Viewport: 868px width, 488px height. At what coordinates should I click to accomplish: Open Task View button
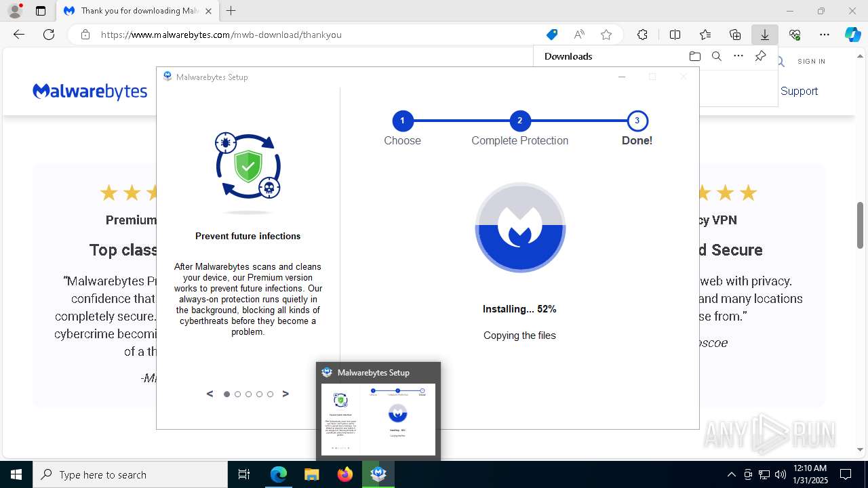click(244, 474)
